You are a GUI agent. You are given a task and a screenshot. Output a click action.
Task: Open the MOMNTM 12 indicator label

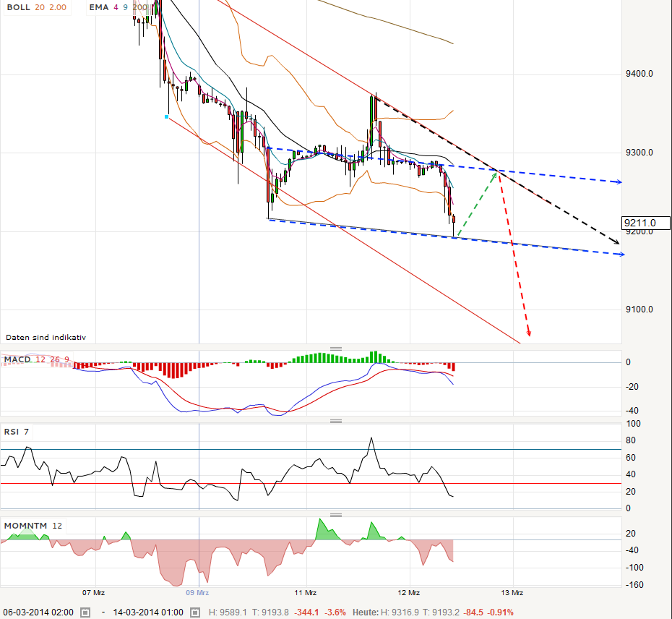33,526
